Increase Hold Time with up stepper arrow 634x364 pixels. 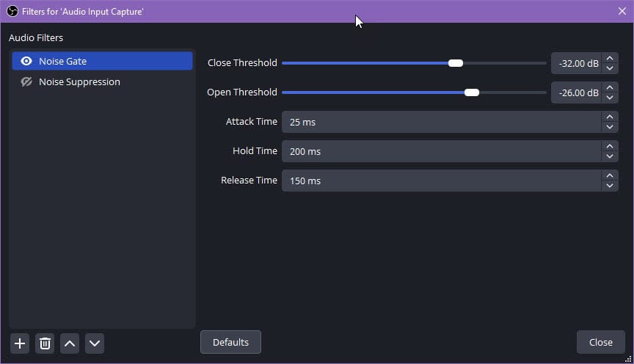610,146
